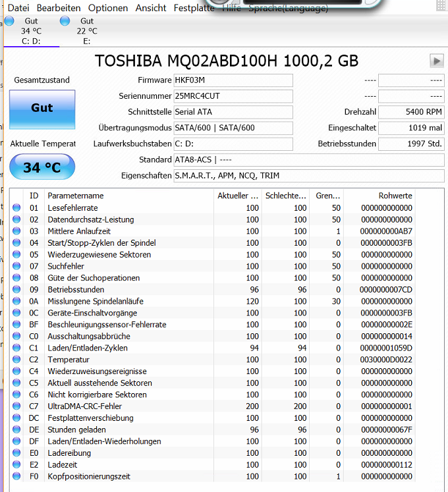Viewport: 448px width, 492px height.
Task: Click status icon of Nicht korrigierbare Sektoren
Action: (x=16, y=394)
